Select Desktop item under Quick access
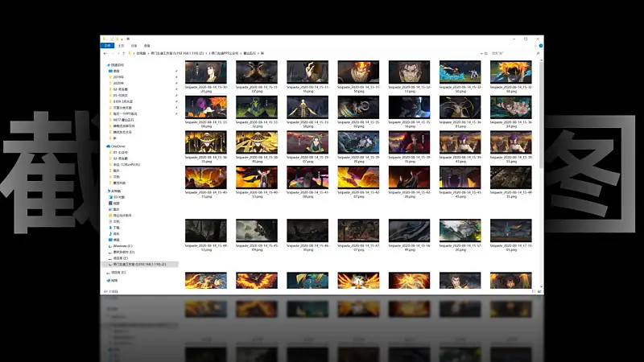644x362 pixels. pos(114,71)
